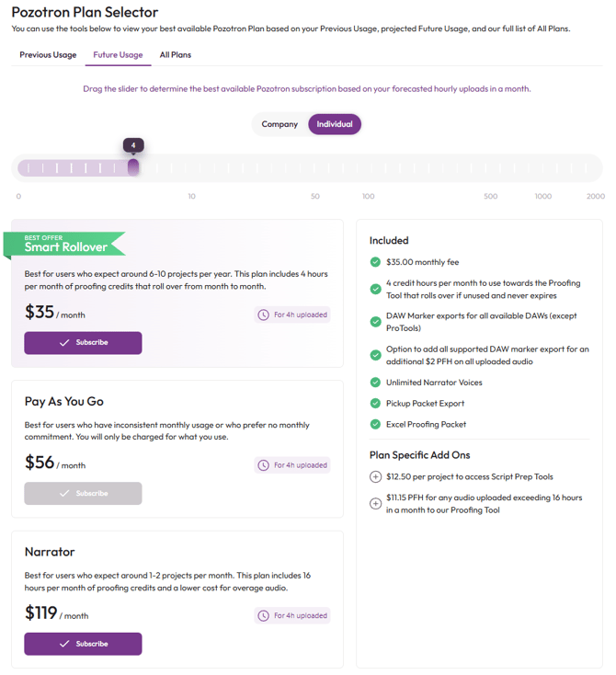The height and width of the screenshot is (675, 616).
Task: Subscribe to the Smart Rollover plan
Action: click(83, 343)
